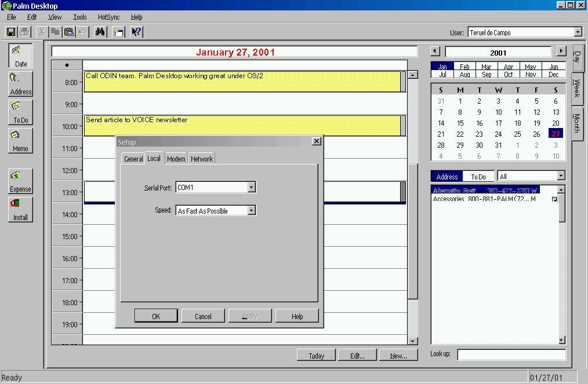
Task: Open the Install tool from sidebar
Action: [21, 210]
